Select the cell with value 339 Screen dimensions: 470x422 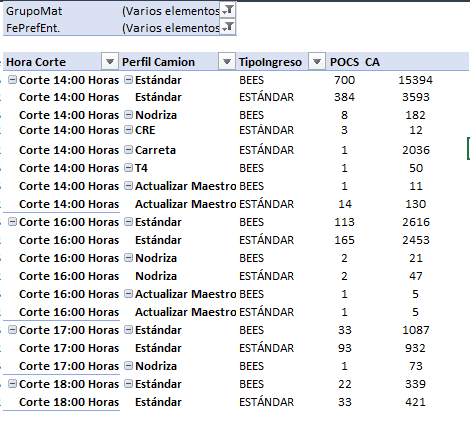click(x=415, y=384)
